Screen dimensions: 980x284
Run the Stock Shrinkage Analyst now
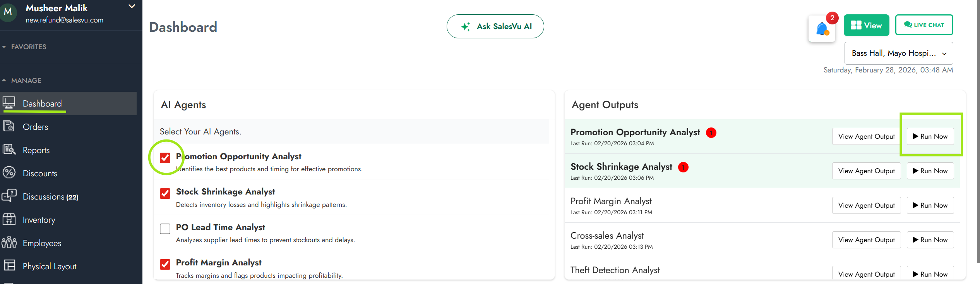pos(930,171)
